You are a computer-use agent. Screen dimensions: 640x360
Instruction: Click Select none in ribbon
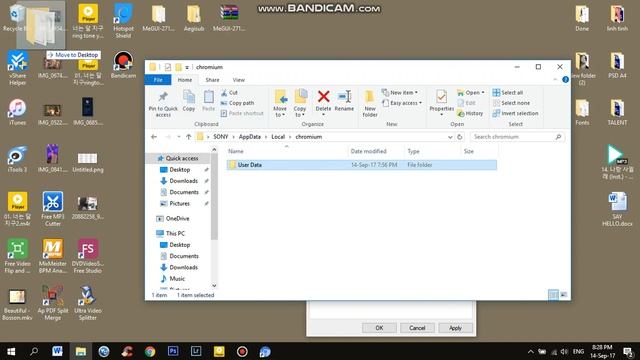pyautogui.click(x=511, y=103)
